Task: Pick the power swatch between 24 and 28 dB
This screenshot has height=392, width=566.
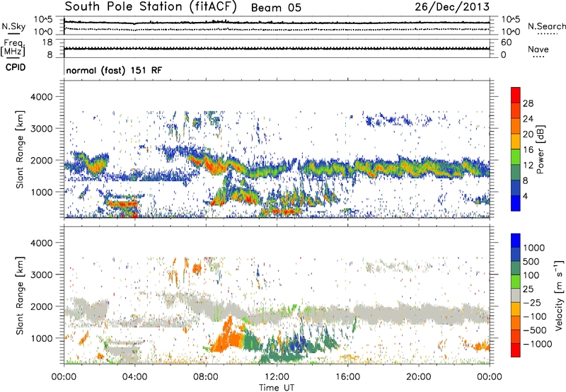Action: (x=516, y=110)
